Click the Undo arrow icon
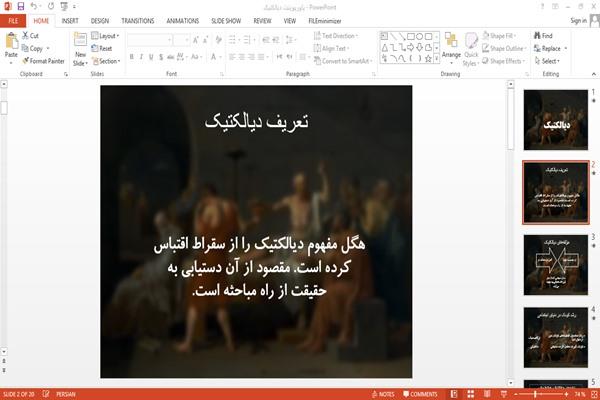This screenshot has height=400, width=600. click(x=34, y=6)
